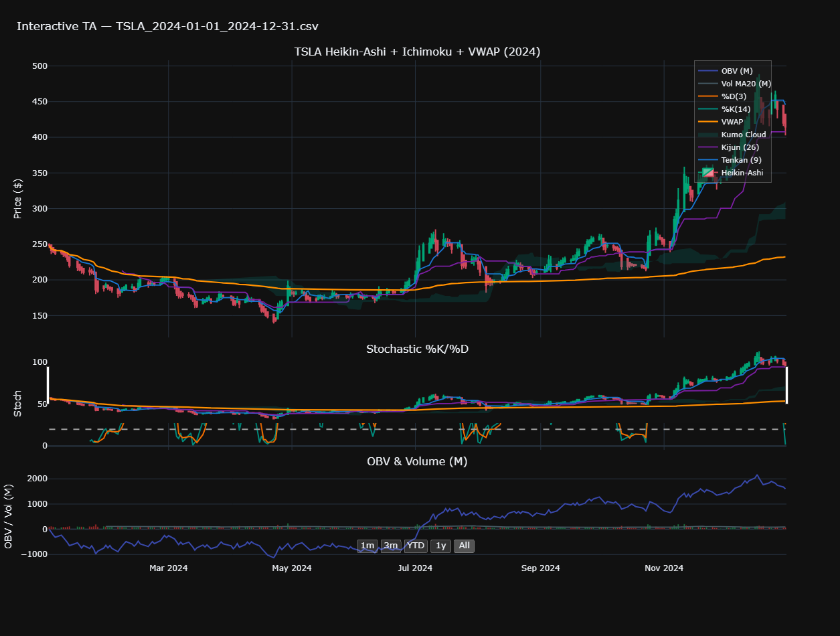Image resolution: width=840 pixels, height=636 pixels.
Task: Click the Stochastic %K/%D subplot title
Action: (416, 349)
